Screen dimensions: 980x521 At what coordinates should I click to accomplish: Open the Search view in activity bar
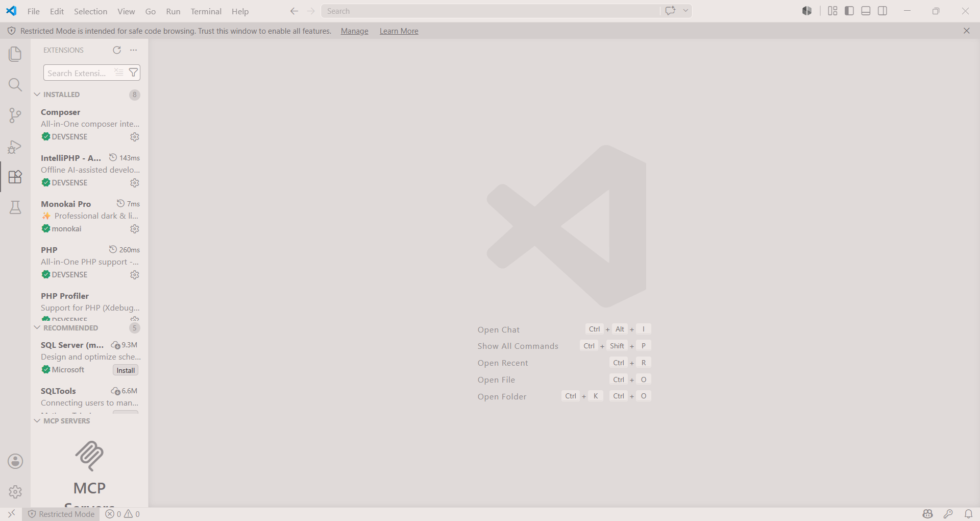(15, 85)
